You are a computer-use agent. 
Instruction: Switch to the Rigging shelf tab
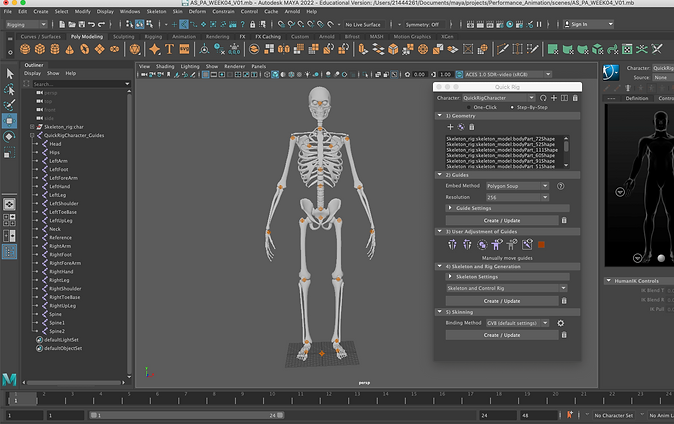tap(153, 37)
